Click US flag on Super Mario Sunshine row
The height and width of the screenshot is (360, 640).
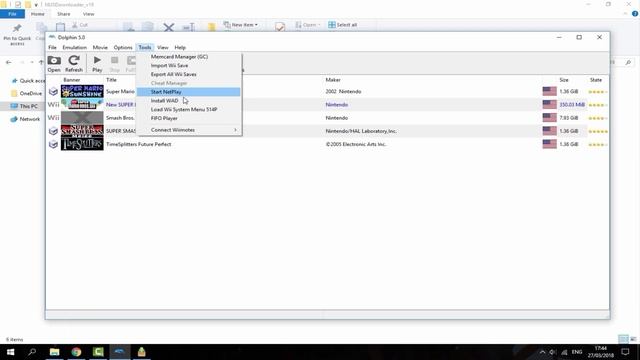(549, 91)
